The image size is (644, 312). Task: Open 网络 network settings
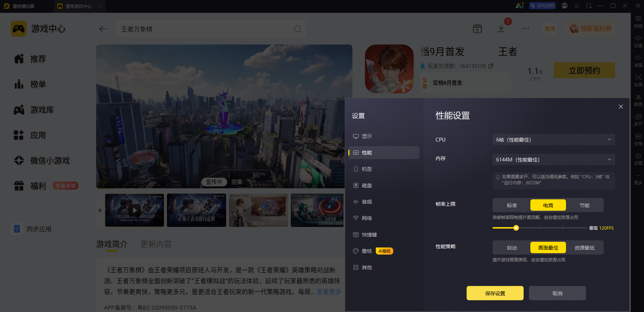pyautogui.click(x=384, y=218)
